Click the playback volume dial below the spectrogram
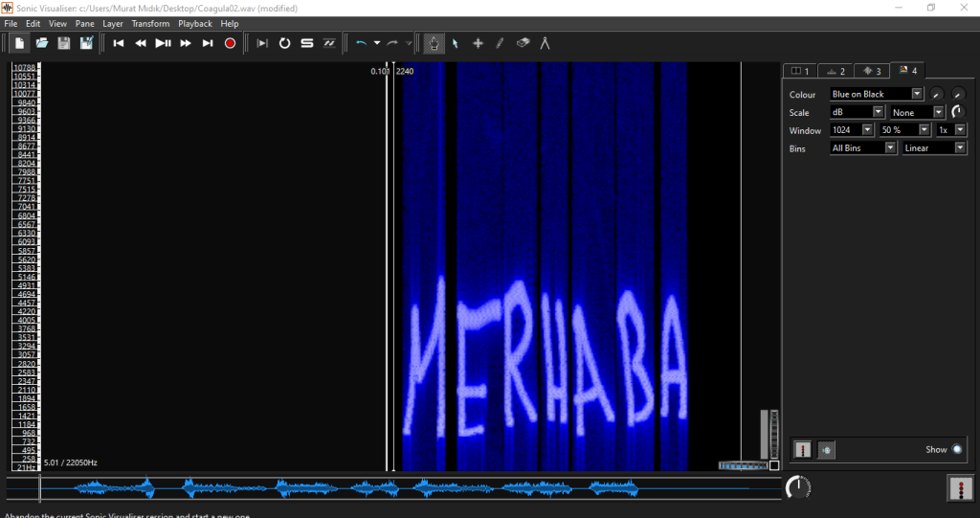 coord(796,488)
